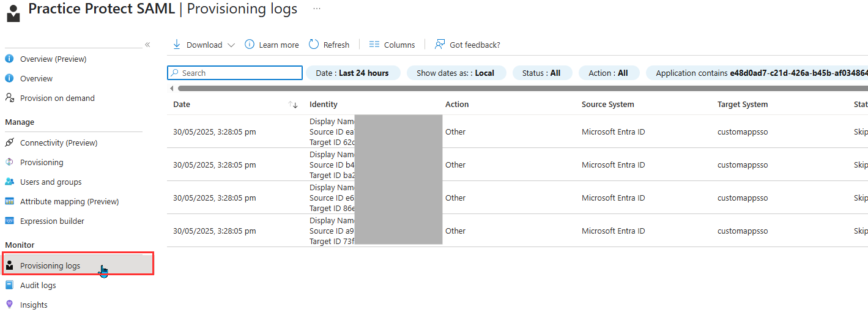Click the Source System column header
The width and height of the screenshot is (868, 315).
(608, 105)
